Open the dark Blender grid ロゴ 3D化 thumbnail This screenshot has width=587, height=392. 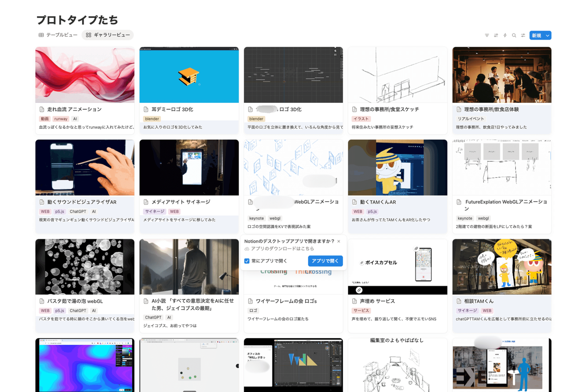[293, 75]
